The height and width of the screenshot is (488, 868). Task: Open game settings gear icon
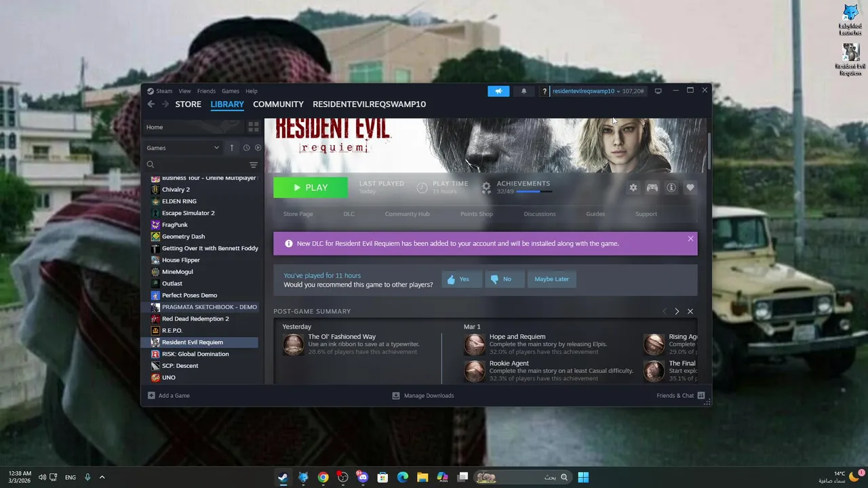click(x=633, y=188)
